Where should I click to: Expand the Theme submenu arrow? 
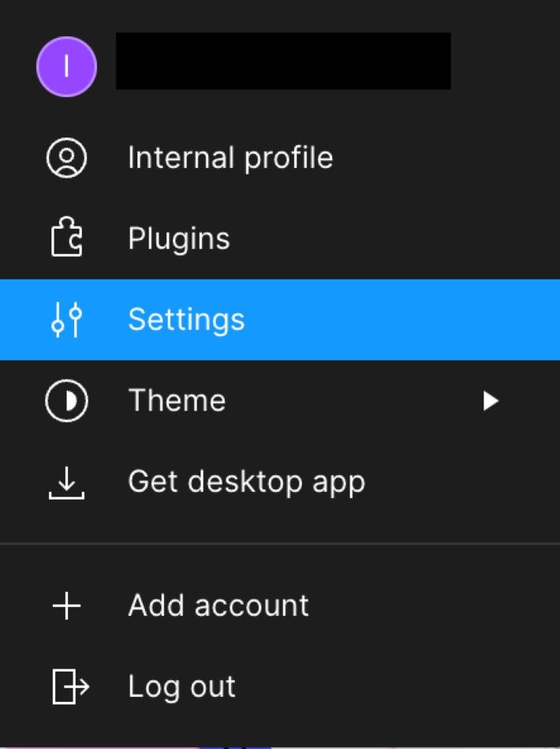coord(491,401)
